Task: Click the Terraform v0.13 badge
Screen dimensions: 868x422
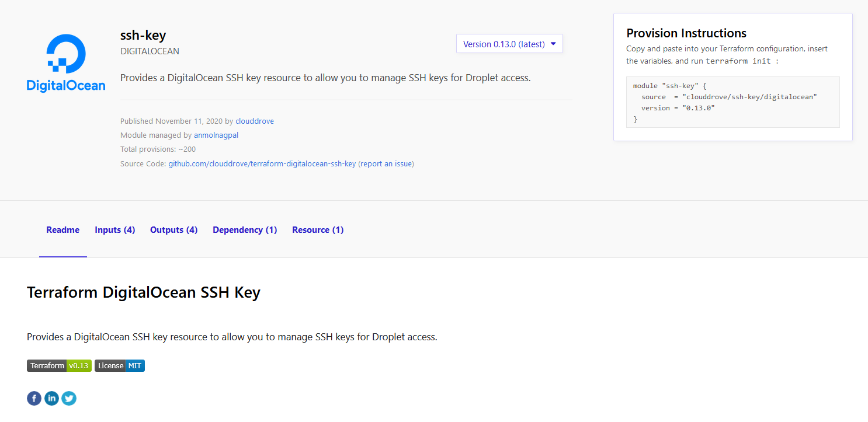Action: click(x=59, y=366)
